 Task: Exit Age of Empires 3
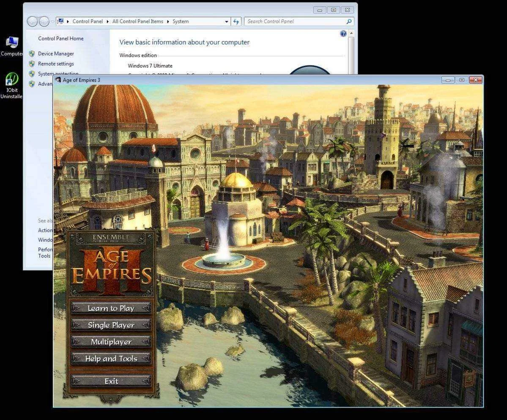(x=111, y=381)
